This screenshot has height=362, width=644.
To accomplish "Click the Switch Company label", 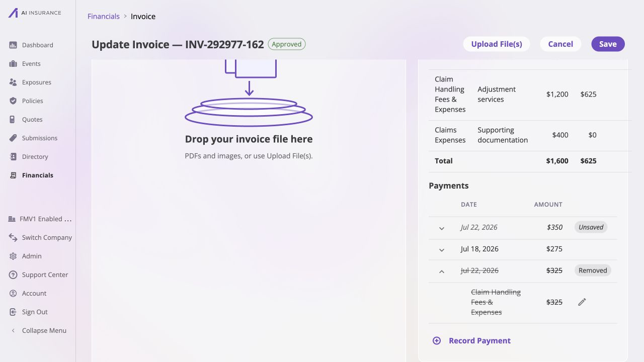I will click(x=47, y=238).
